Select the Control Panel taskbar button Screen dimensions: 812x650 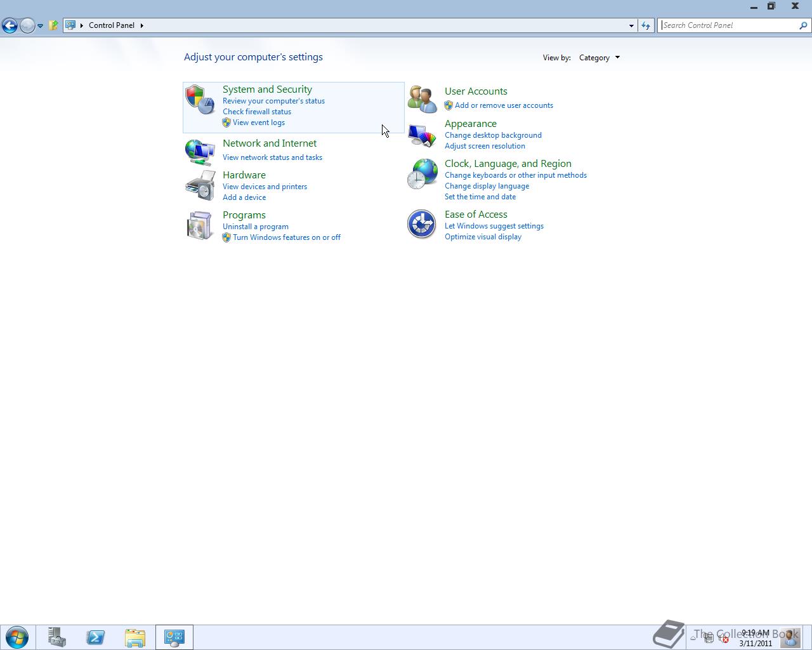(174, 637)
